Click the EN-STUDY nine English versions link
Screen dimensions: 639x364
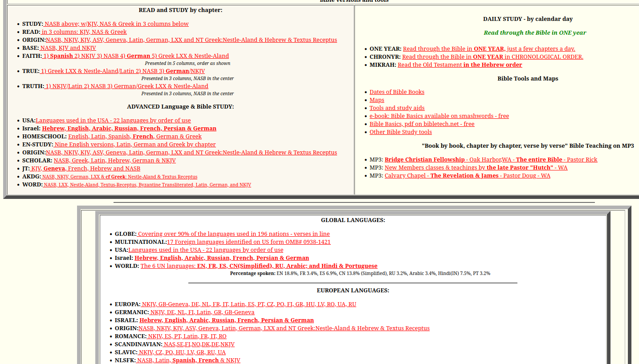135,145
